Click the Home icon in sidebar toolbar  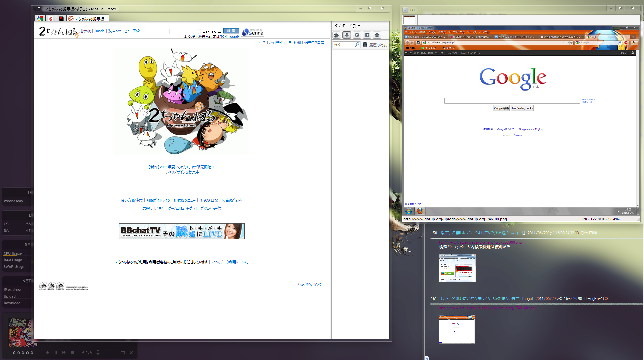pos(377,35)
